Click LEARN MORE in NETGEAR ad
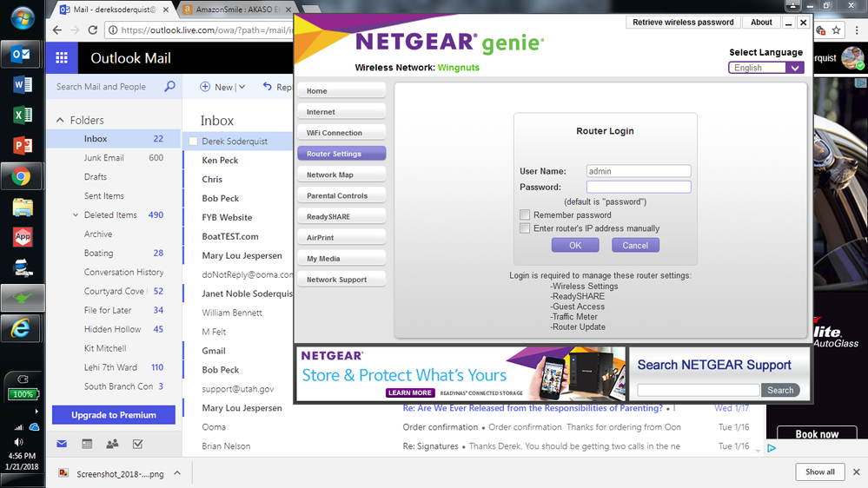This screenshot has width=868, height=488. (x=410, y=392)
